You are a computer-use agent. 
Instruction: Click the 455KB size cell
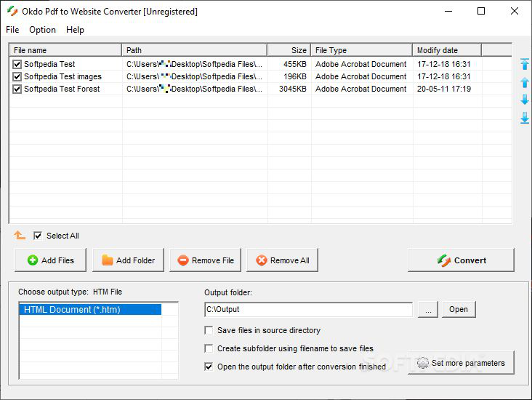[x=295, y=64]
